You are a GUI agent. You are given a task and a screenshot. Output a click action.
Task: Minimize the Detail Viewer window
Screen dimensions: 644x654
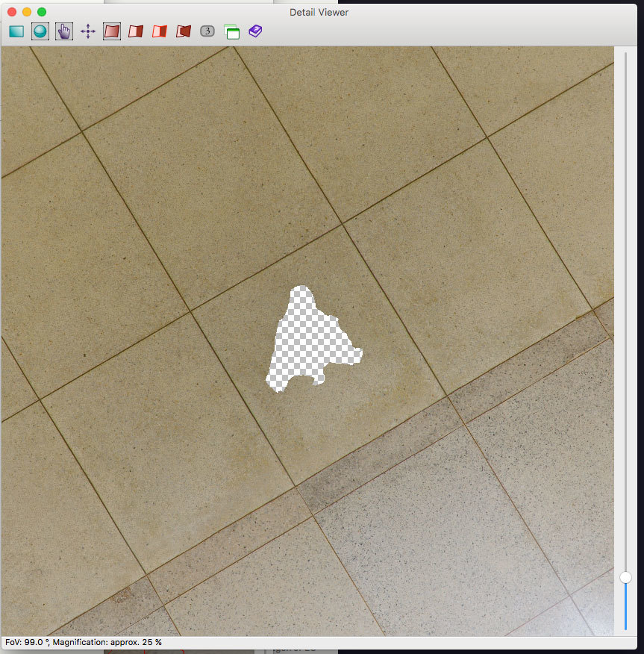coord(27,12)
